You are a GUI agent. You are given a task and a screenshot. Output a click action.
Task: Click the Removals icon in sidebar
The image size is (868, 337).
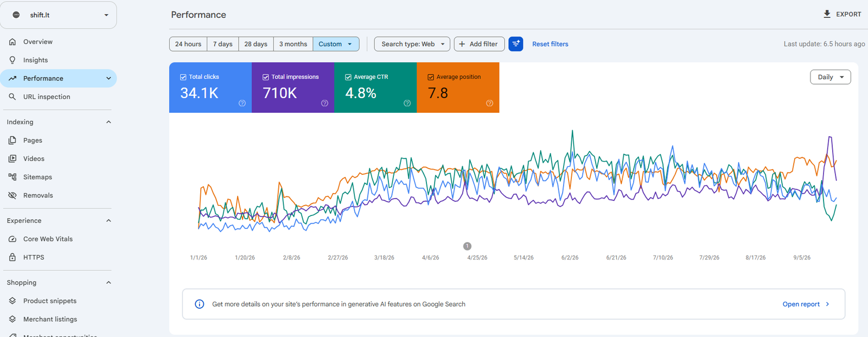click(12, 195)
